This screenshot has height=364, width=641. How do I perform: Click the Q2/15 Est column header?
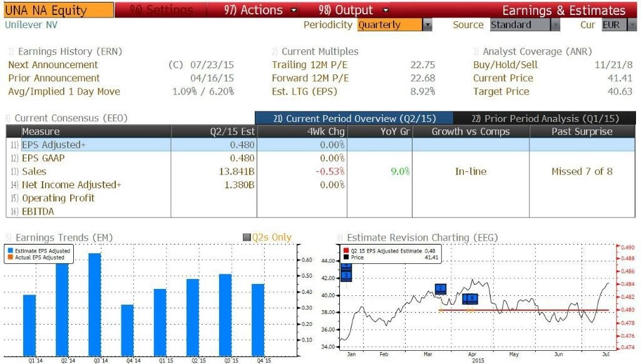click(214, 131)
